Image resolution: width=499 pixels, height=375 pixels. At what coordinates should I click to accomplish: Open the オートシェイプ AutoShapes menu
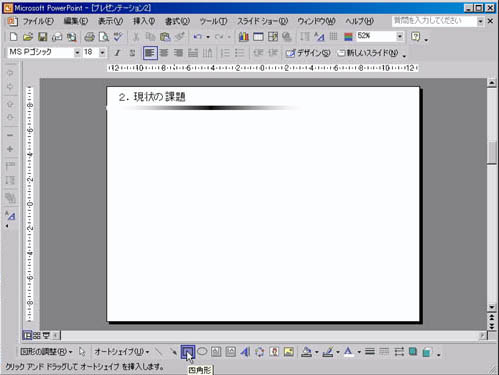pyautogui.click(x=122, y=352)
